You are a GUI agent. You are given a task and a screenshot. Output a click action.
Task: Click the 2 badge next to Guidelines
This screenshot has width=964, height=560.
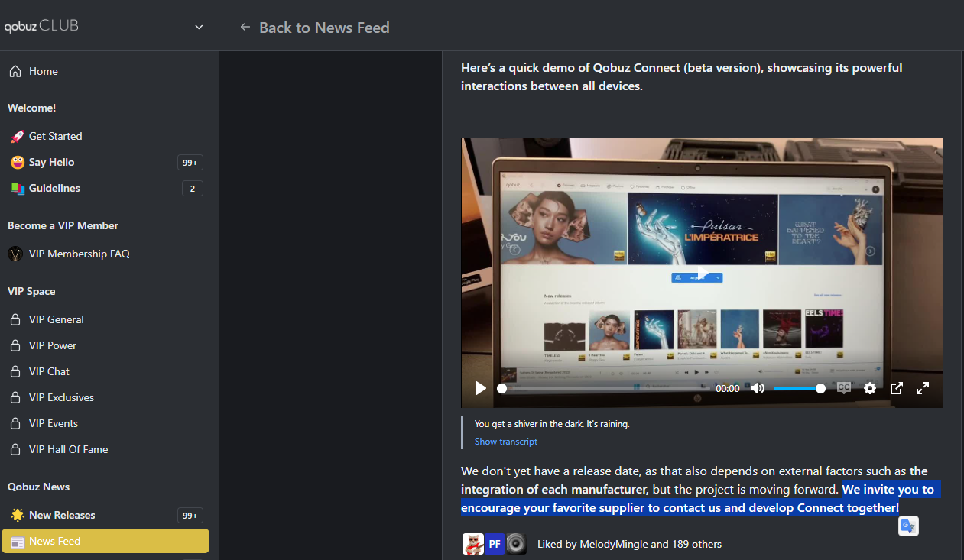point(193,188)
